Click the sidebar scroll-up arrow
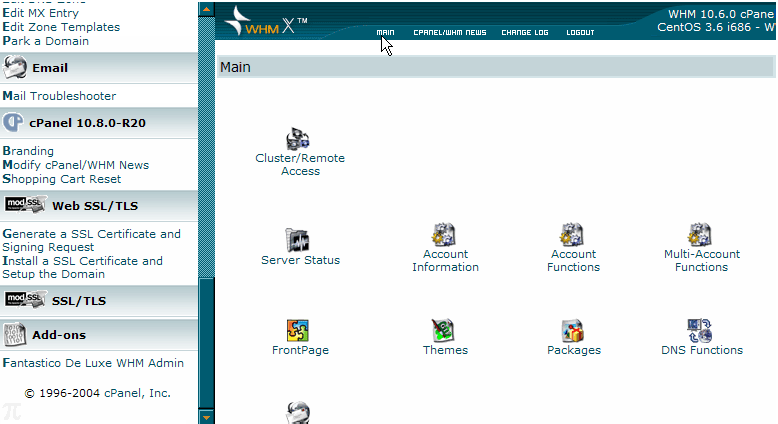The image size is (778, 424). tap(206, 9)
